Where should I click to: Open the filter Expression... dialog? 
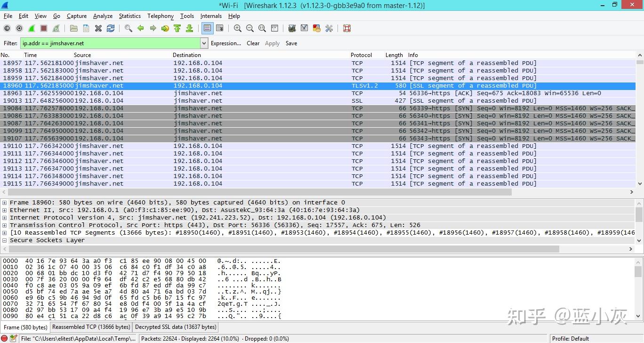click(226, 43)
